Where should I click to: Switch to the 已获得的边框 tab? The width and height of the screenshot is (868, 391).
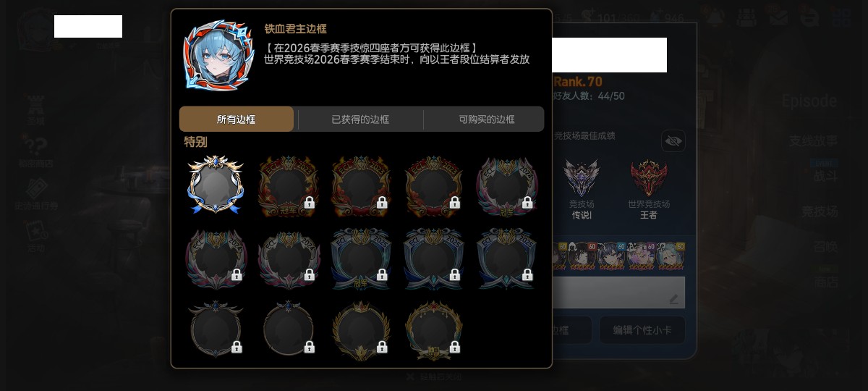coord(360,119)
